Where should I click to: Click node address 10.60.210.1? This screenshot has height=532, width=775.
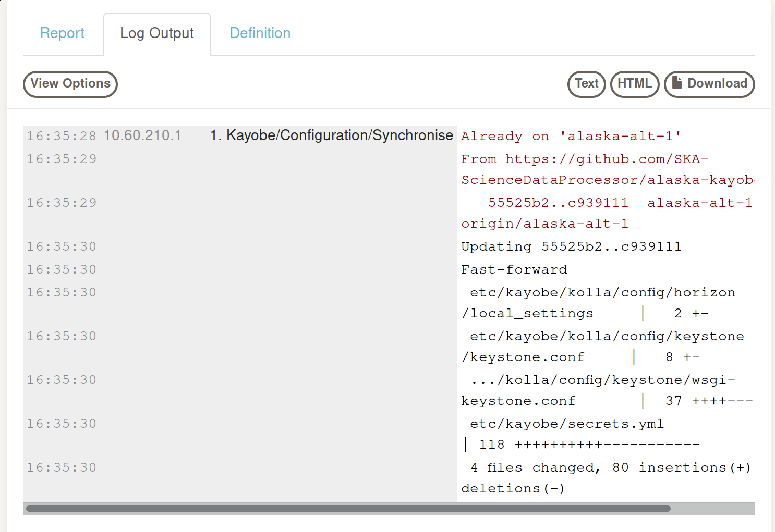click(142, 135)
